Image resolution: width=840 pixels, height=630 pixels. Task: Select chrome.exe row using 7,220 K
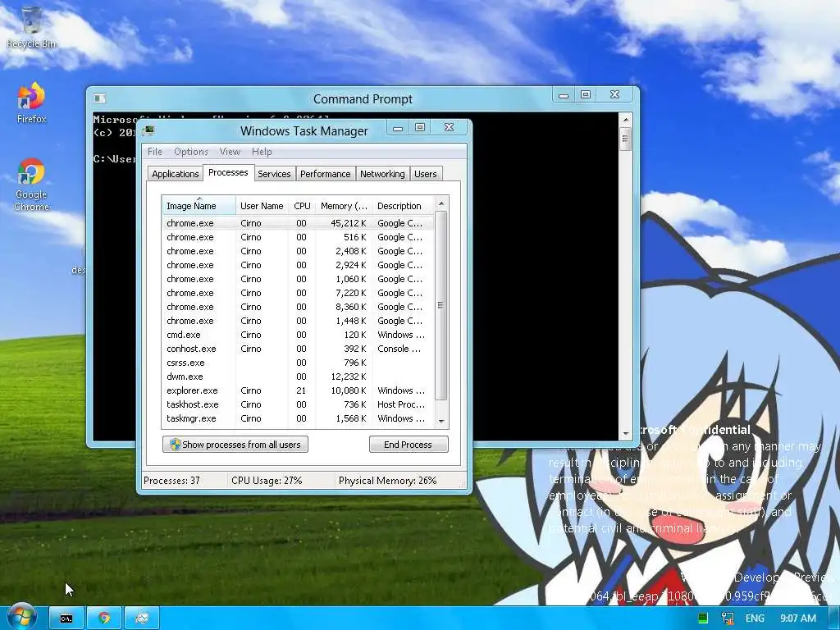tap(298, 293)
